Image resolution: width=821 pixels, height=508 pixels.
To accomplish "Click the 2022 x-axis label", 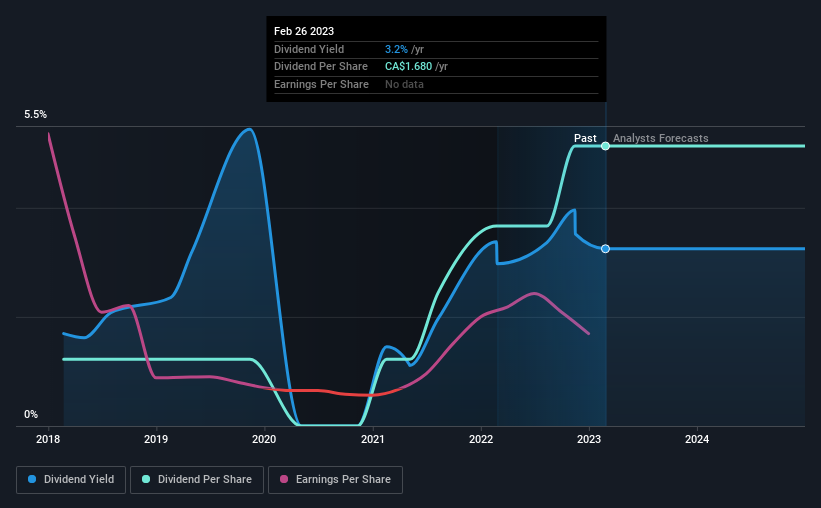I will tap(481, 439).
